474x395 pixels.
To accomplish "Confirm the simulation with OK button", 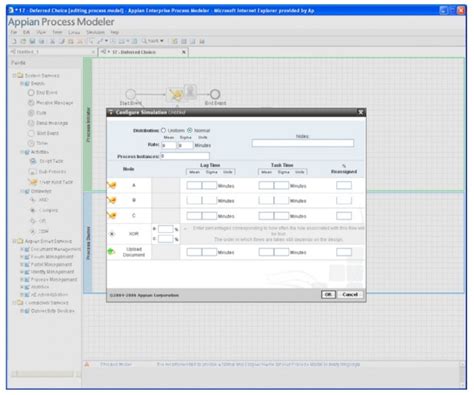I will tap(328, 294).
